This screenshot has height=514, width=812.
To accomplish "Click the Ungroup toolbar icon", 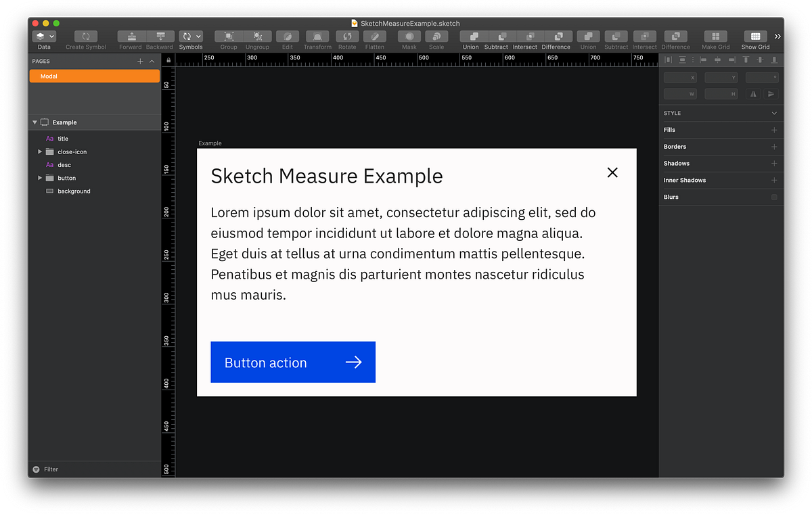I will (258, 37).
